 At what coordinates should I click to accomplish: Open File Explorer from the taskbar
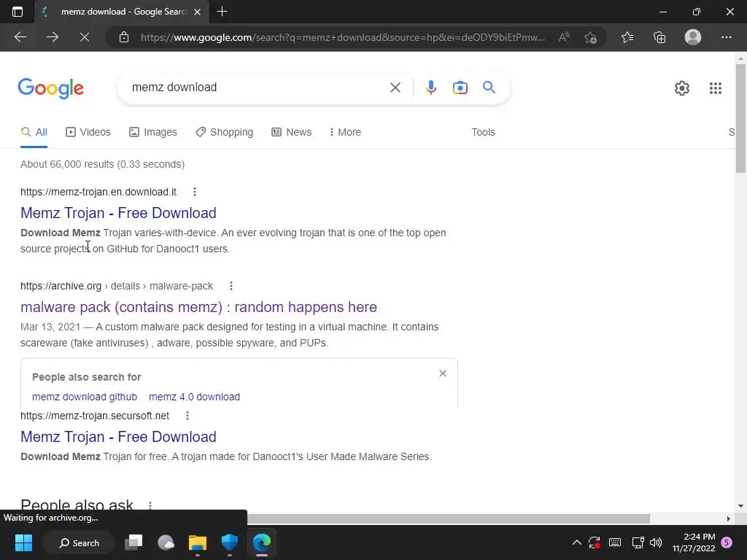click(197, 542)
